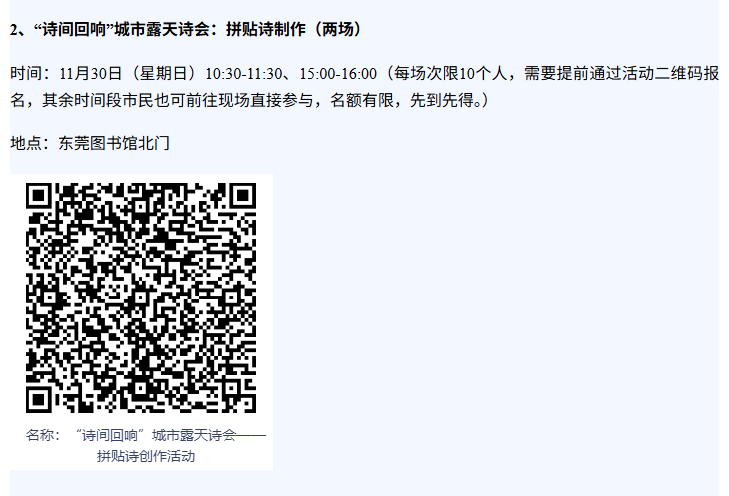
Task: Click the "拼贴诗创作活动" caption line
Action: [146, 456]
